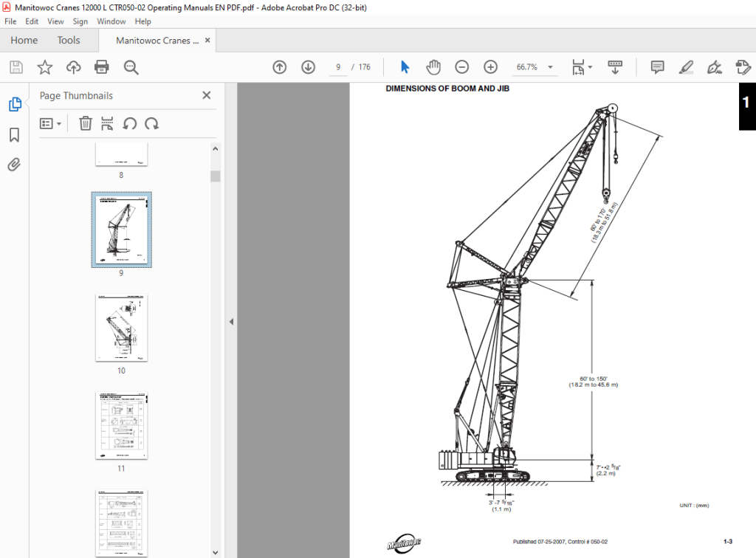This screenshot has height=558, width=756.
Task: Toggle the Page Thumbnails panel icon
Action: (x=15, y=103)
